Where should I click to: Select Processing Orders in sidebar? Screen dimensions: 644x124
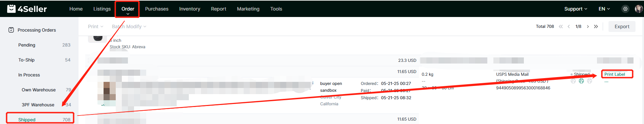(x=37, y=30)
